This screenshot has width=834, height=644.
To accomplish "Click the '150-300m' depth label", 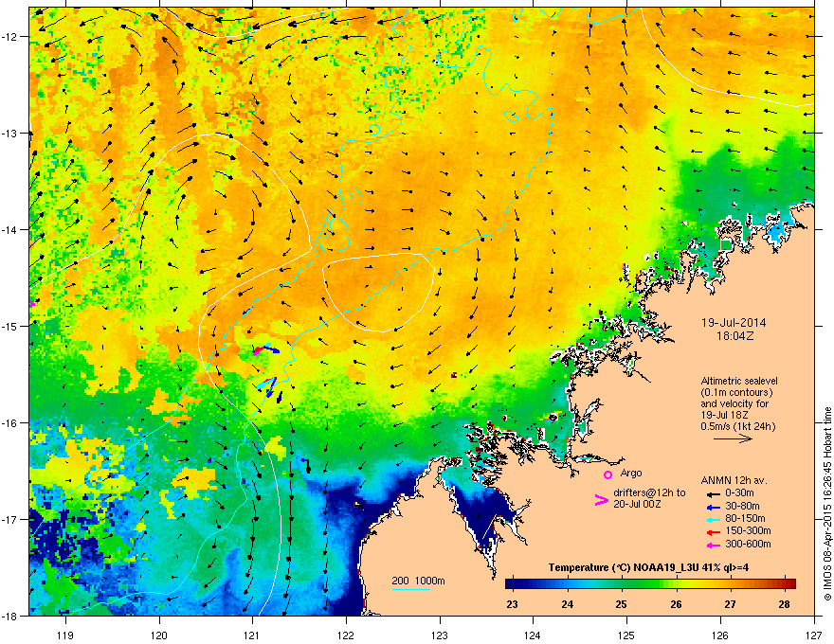I will [x=748, y=530].
